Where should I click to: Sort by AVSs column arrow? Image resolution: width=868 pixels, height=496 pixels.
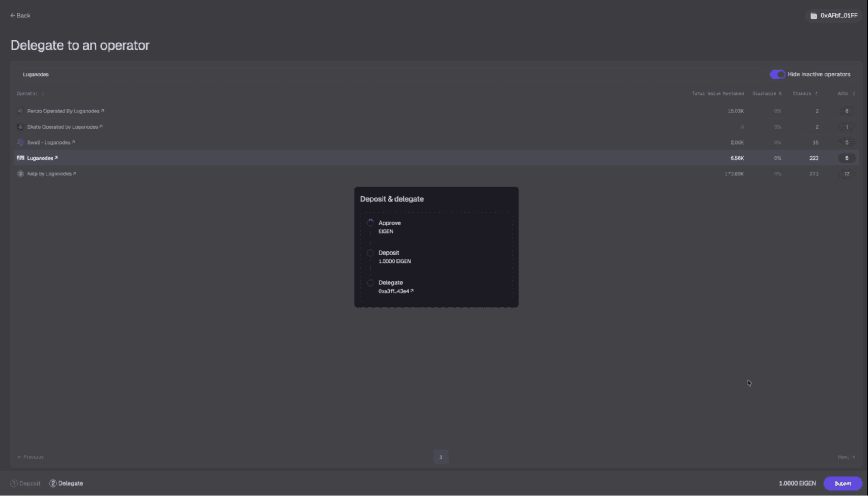853,93
